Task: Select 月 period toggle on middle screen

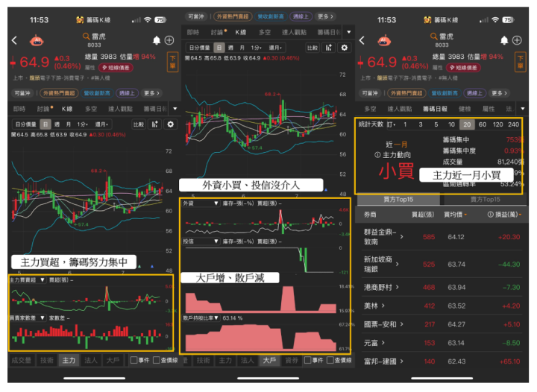Action: (242, 48)
